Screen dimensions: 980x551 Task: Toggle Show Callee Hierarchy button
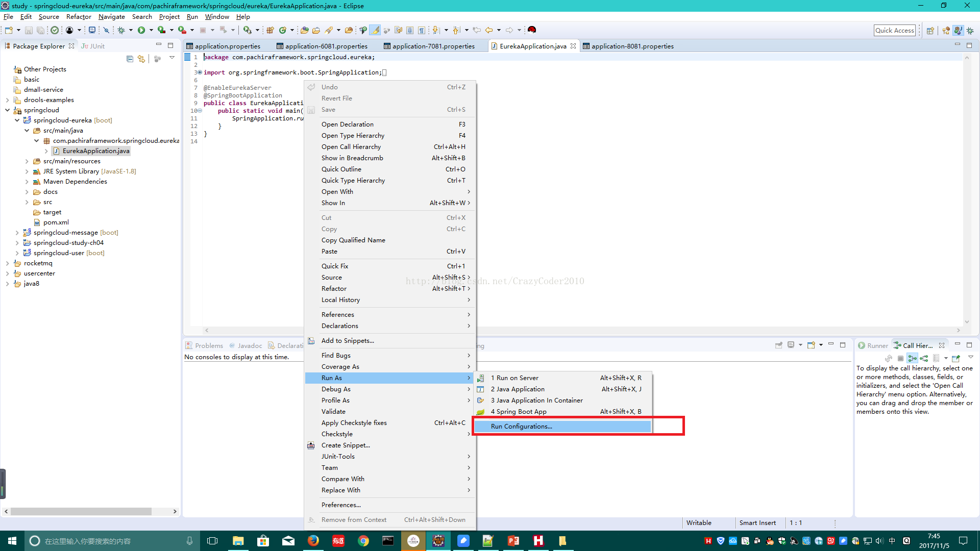924,358
